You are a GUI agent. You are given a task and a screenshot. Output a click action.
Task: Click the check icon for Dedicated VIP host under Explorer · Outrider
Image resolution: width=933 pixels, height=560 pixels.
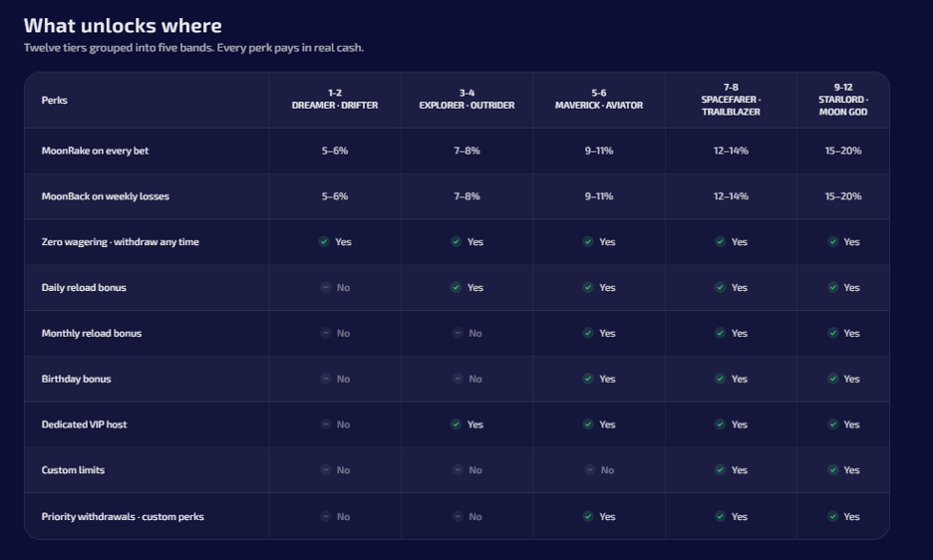tap(456, 424)
